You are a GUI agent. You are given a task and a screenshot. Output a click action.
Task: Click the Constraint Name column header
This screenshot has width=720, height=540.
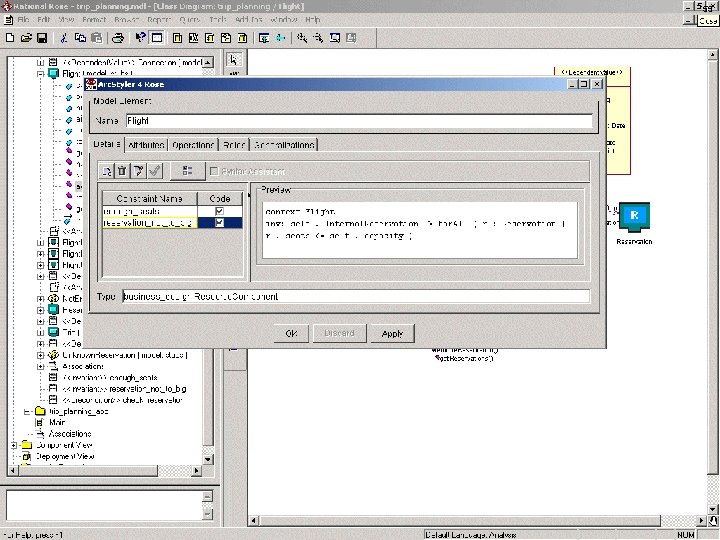[x=149, y=198]
